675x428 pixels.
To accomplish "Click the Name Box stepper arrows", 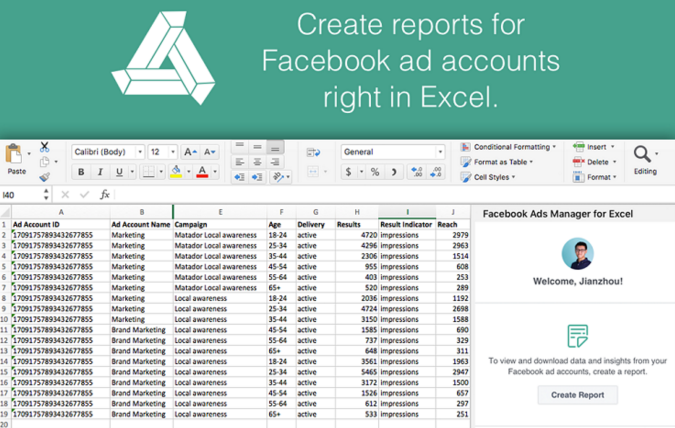I will coord(46,195).
